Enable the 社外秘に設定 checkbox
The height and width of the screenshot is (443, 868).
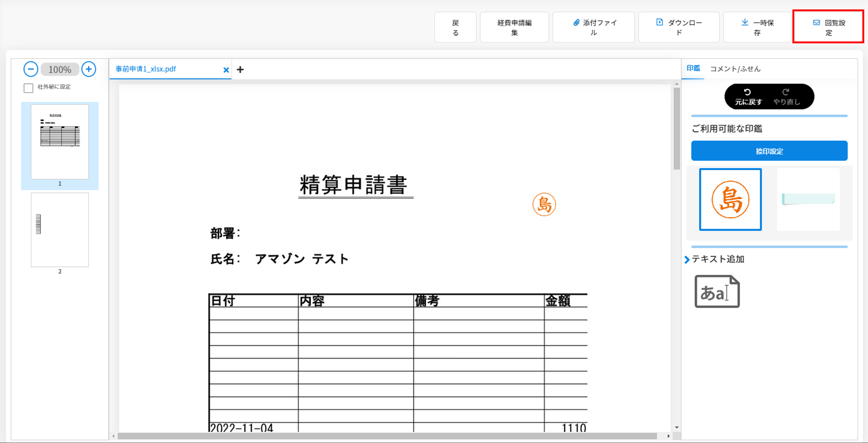[28, 88]
